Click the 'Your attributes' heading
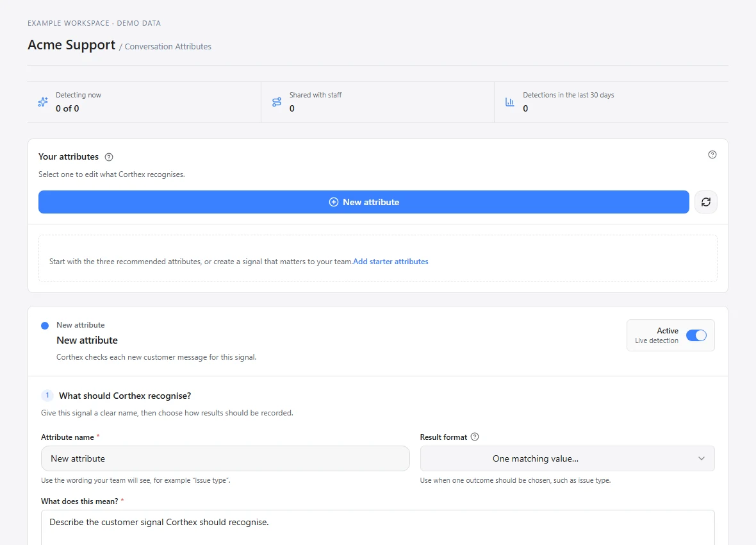756x545 pixels. [69, 157]
